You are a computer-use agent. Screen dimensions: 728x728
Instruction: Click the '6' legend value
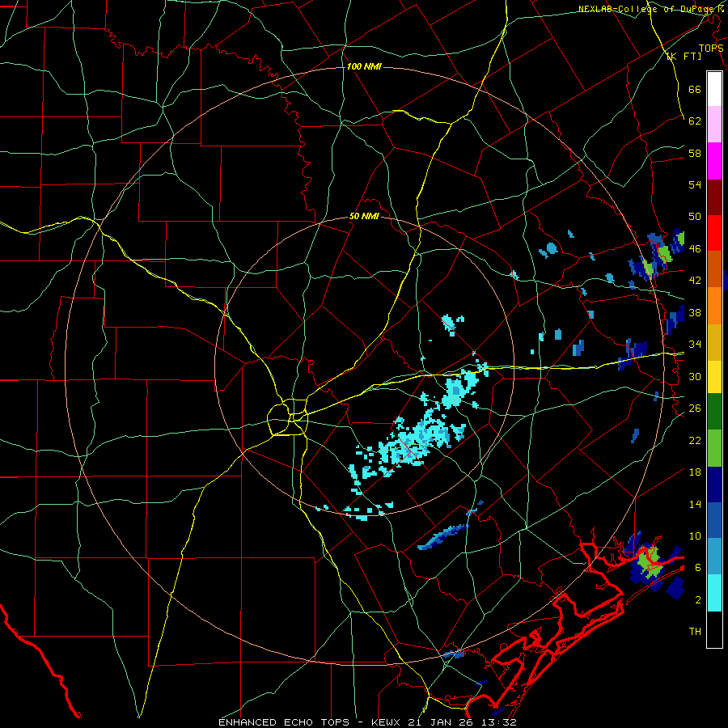pos(697,567)
